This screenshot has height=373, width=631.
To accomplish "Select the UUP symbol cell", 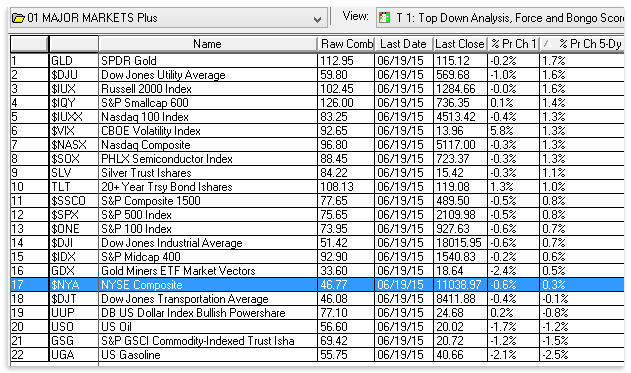I will [x=74, y=313].
